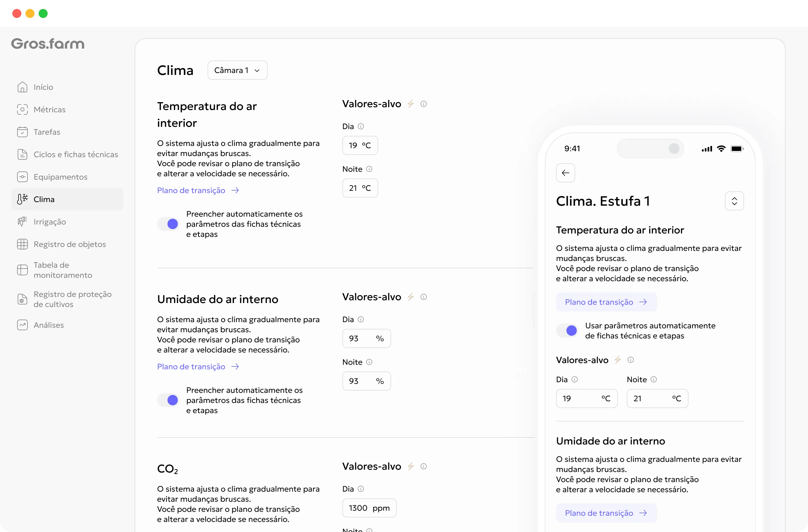
Task: Click info icon next to humidity Dia
Action: click(x=361, y=319)
